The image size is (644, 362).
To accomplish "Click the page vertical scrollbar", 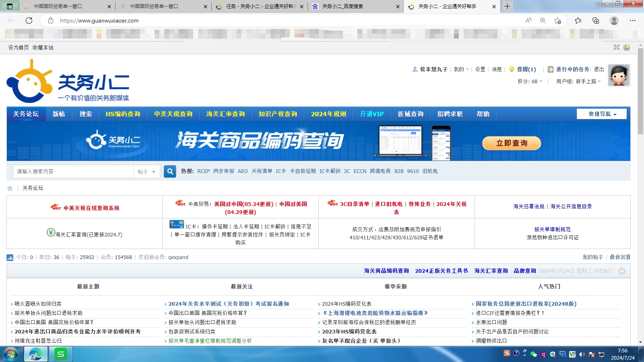I will (x=640, y=92).
